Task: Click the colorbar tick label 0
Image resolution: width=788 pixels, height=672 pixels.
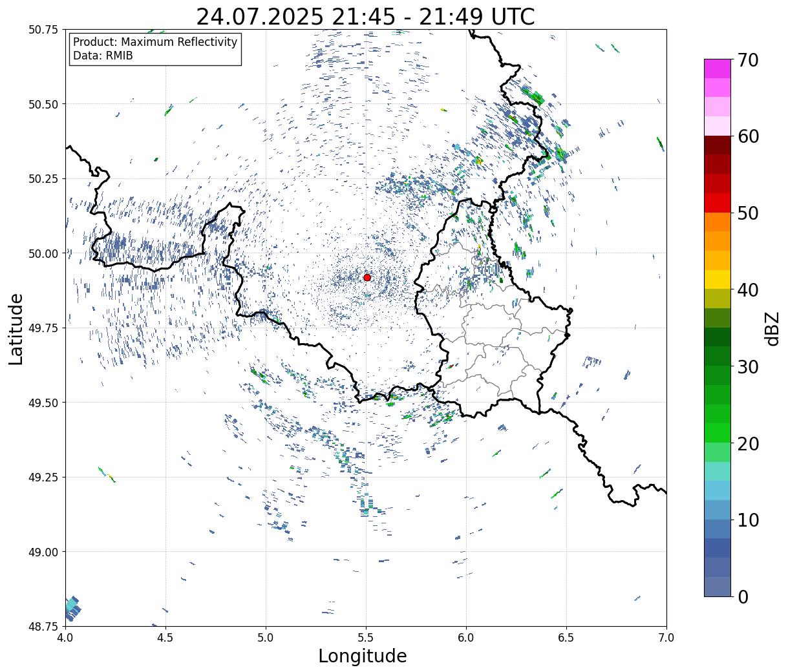Action: pyautogui.click(x=742, y=596)
